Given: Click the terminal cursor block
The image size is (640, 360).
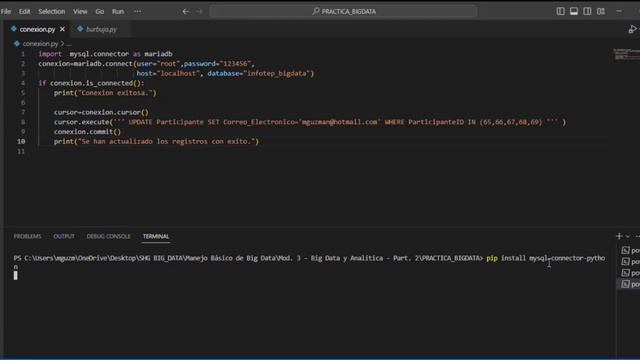Looking at the screenshot, I should 16,276.
